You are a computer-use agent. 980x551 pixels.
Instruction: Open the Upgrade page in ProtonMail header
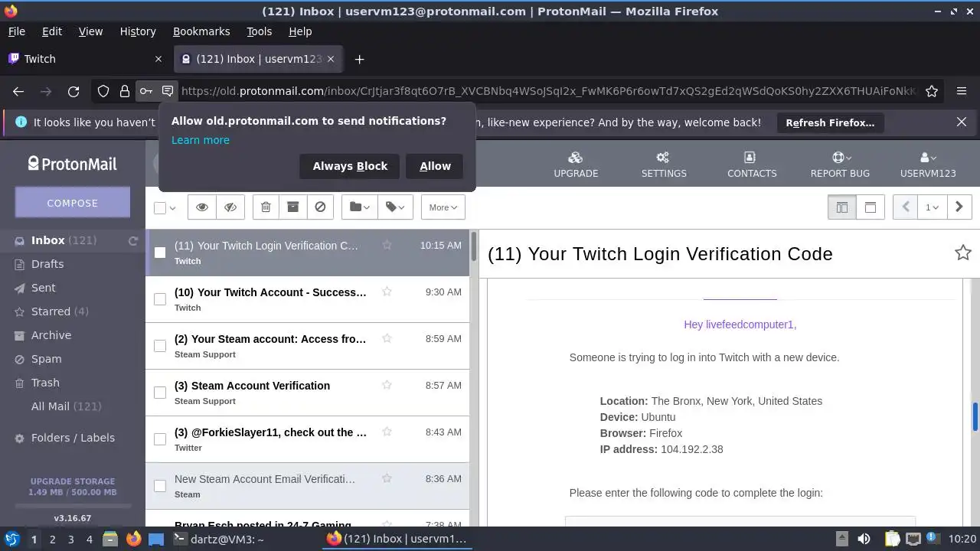(576, 165)
